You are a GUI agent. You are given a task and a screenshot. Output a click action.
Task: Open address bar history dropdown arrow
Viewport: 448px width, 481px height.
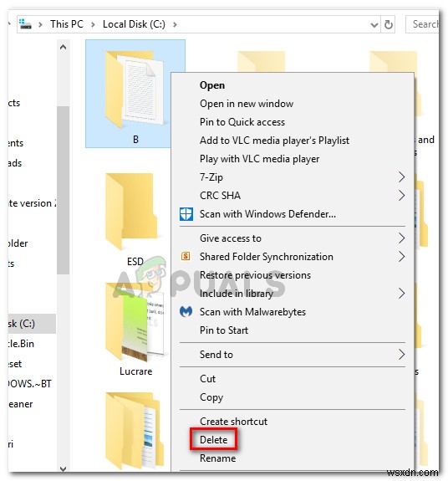(374, 24)
